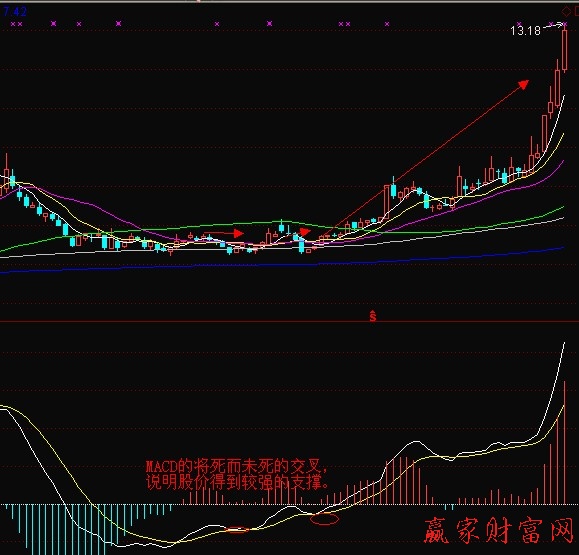Click the red MACD annotation text
Viewport: 579px width, 555px height.
(237, 475)
